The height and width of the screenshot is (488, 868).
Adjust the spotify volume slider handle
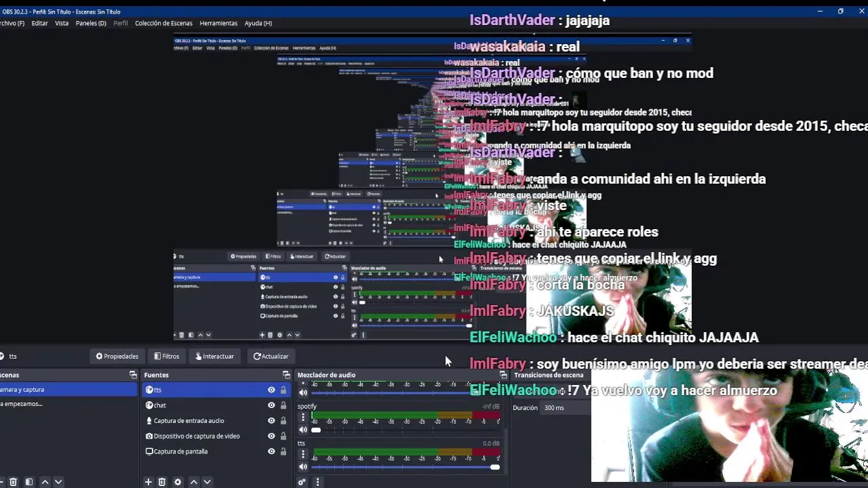[316, 430]
